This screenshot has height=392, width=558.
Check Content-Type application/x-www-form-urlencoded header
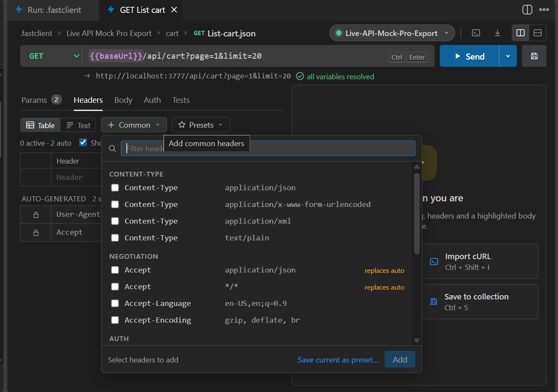pos(115,204)
